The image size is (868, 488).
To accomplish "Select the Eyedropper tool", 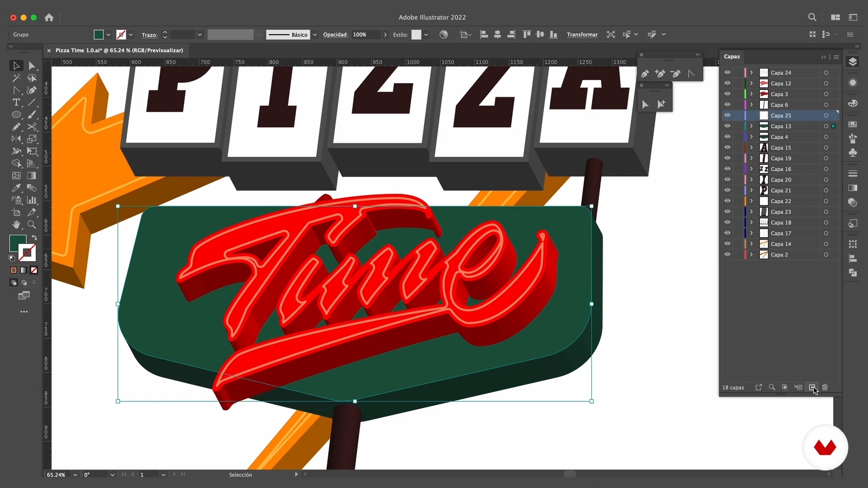I will tap(16, 188).
